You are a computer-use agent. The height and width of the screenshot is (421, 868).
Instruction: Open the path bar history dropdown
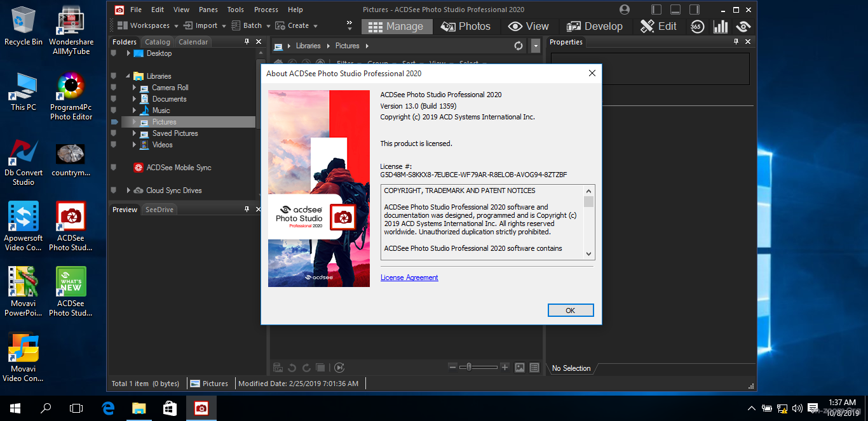(536, 46)
